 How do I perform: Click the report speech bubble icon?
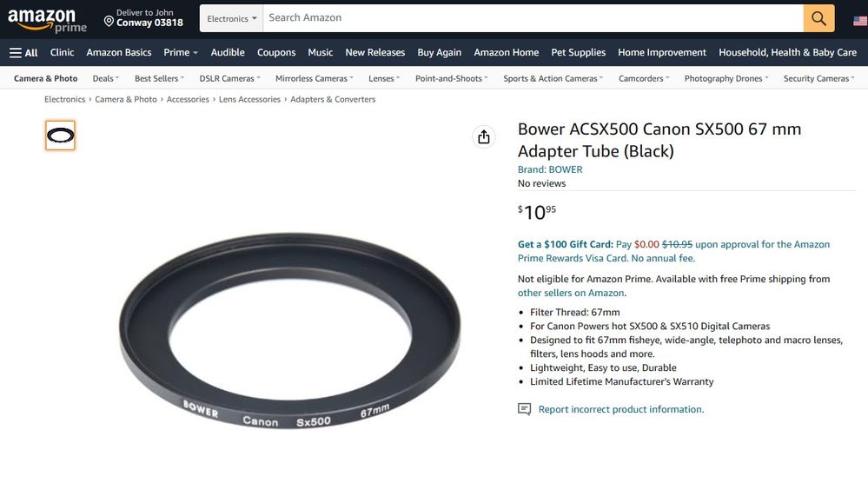(x=524, y=409)
